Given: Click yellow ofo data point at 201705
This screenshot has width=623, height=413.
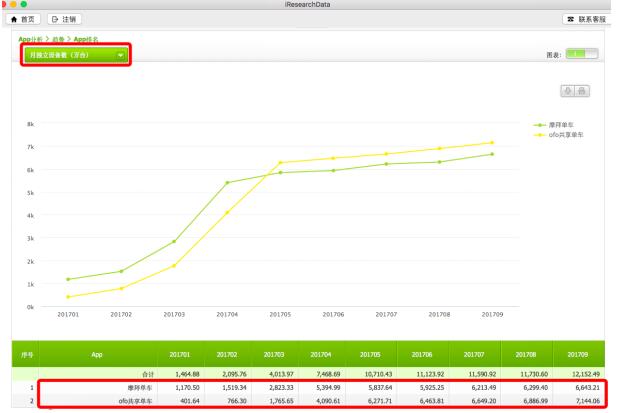Looking at the screenshot, I should coord(280,163).
